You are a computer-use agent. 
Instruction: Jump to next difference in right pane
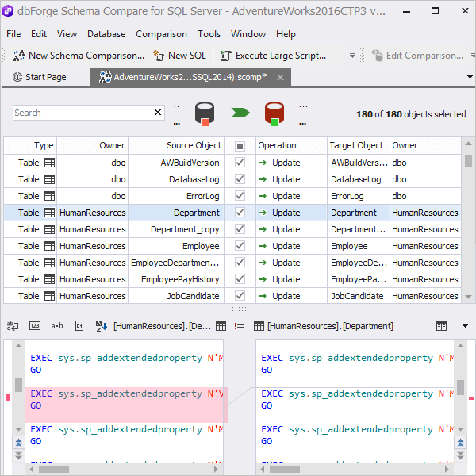coord(460,455)
